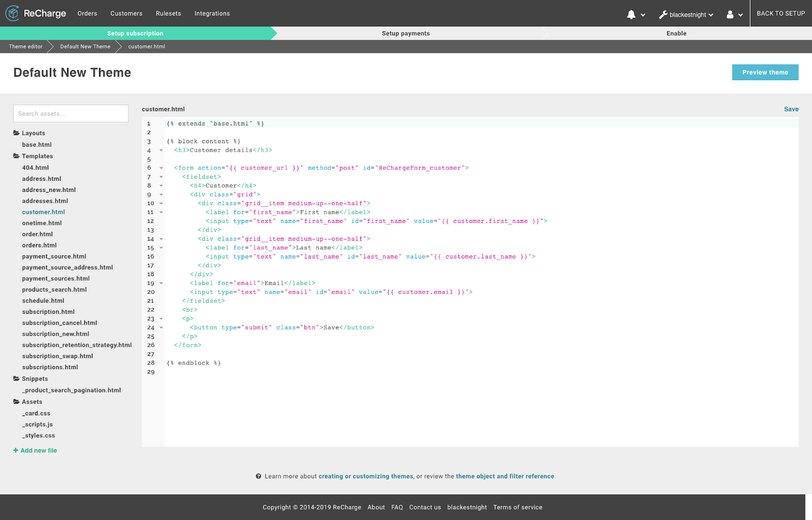Switch to the Setup payments step
This screenshot has width=812, height=520.
pyautogui.click(x=405, y=33)
